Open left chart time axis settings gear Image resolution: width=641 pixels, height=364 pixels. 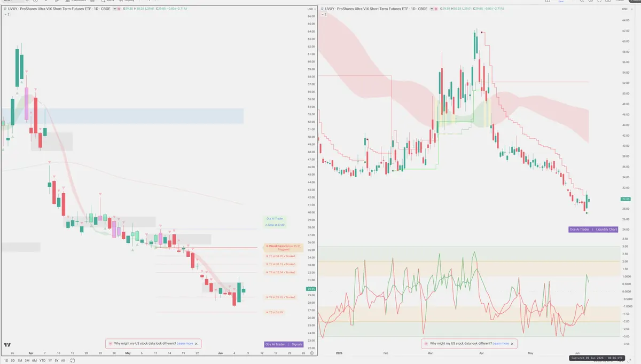(312, 353)
